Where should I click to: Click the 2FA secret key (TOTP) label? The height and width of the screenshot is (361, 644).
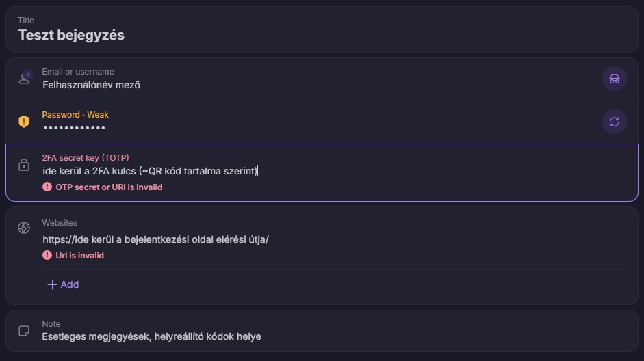click(x=86, y=157)
